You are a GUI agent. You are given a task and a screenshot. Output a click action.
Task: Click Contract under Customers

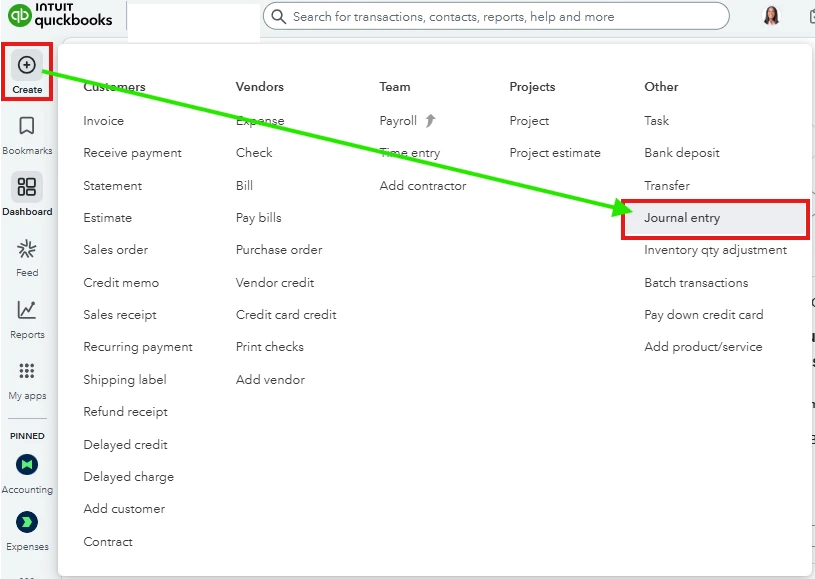click(108, 542)
